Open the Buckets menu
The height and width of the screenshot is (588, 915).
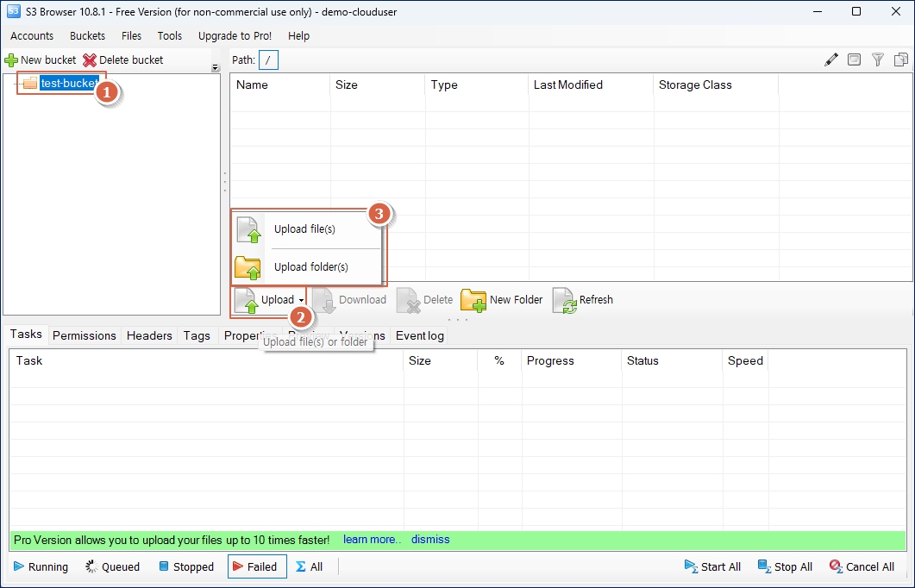(87, 36)
